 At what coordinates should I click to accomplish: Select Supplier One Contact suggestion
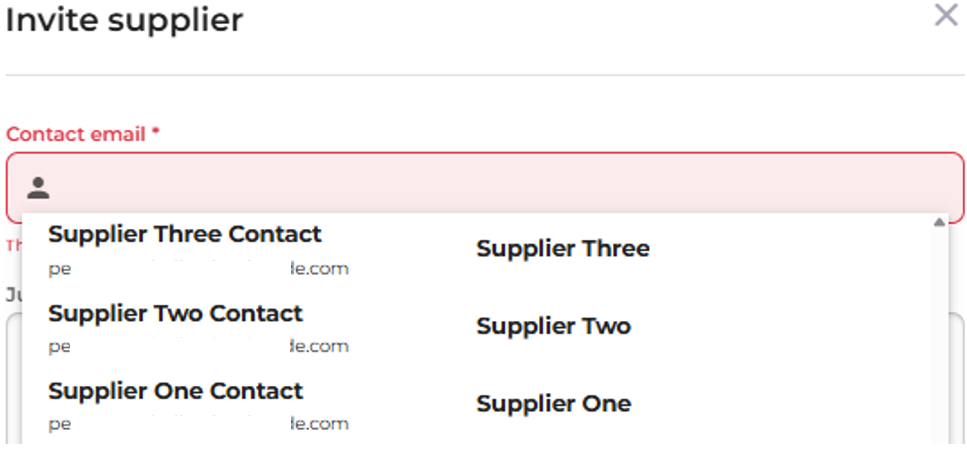(175, 391)
